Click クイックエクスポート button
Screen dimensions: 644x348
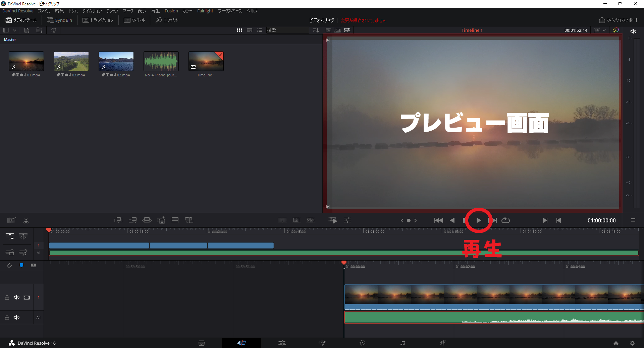619,20
